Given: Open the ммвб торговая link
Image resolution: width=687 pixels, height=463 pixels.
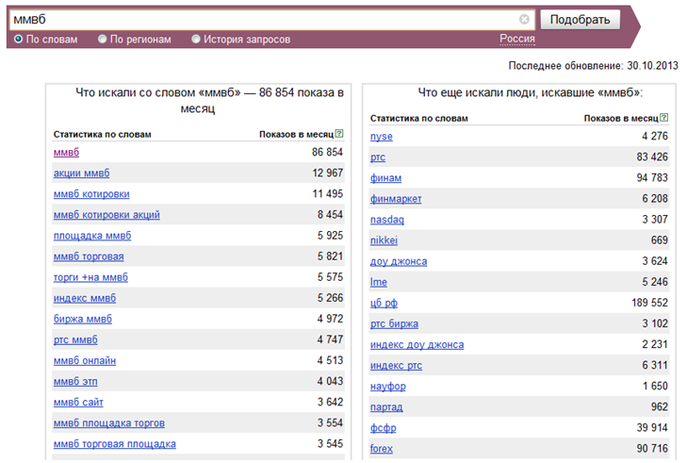Looking at the screenshot, I should point(89,257).
